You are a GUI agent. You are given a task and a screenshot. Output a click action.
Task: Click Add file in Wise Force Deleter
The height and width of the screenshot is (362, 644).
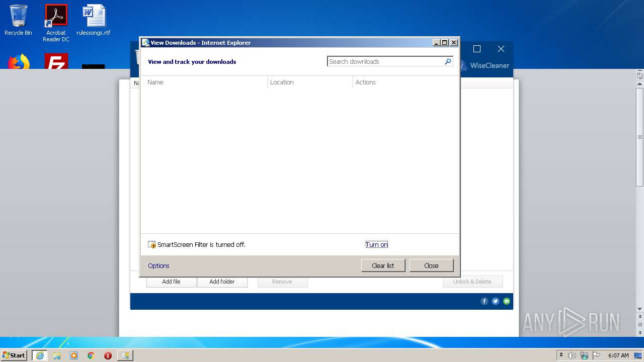pyautogui.click(x=171, y=282)
